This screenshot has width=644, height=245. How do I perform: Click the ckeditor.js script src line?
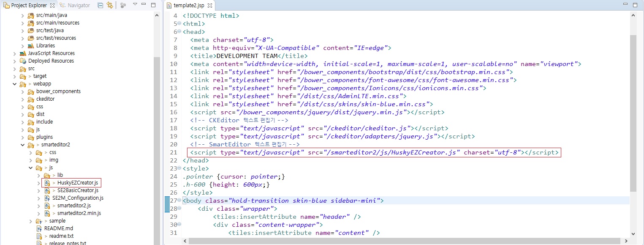[319, 128]
